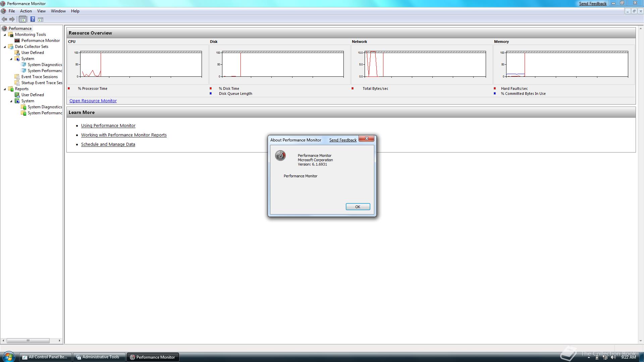Click the Disk activity graph
The image size is (644, 362).
tap(283, 64)
